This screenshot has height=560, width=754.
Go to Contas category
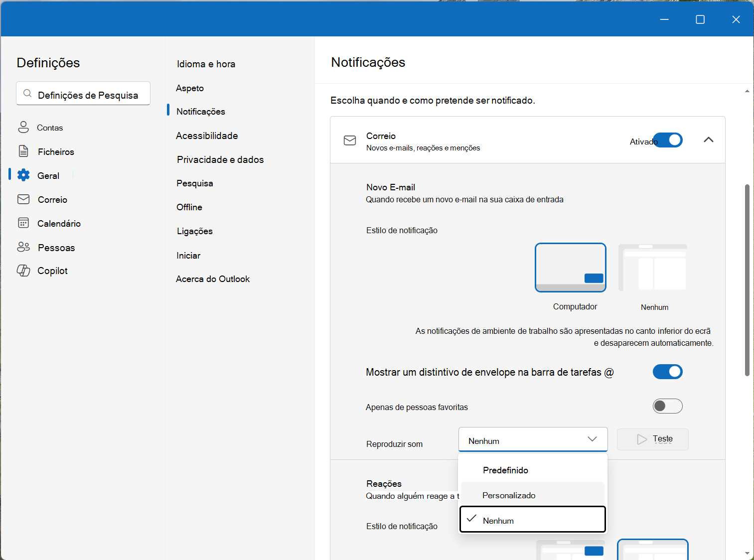[x=50, y=128]
